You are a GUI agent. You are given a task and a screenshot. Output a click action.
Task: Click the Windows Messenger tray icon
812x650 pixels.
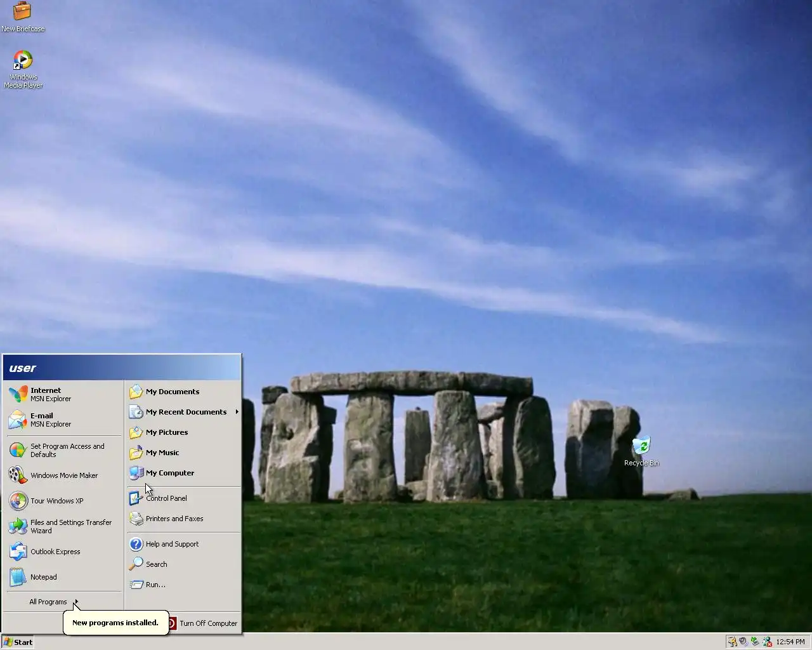767,642
